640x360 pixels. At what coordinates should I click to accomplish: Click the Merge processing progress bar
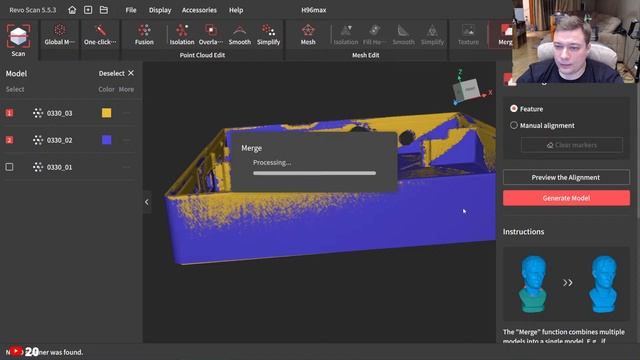[314, 173]
